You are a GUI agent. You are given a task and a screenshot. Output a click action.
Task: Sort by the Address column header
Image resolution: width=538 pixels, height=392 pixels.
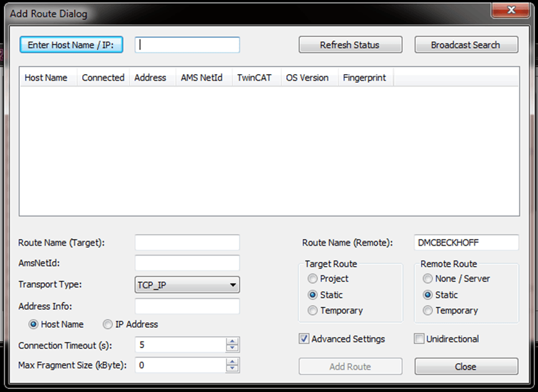tap(152, 78)
